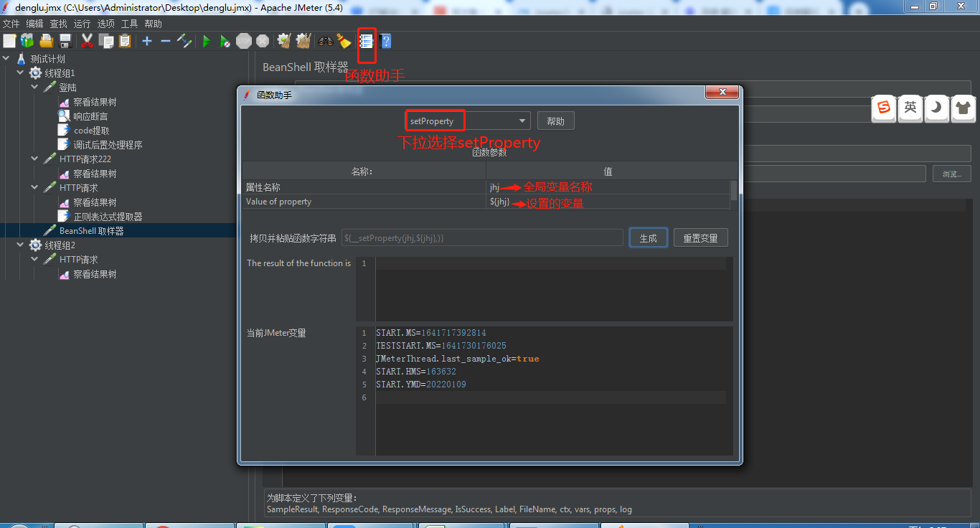Image resolution: width=980 pixels, height=528 pixels.
Task: Click the 帮助 button in 函数助手 dialog
Action: [x=556, y=121]
